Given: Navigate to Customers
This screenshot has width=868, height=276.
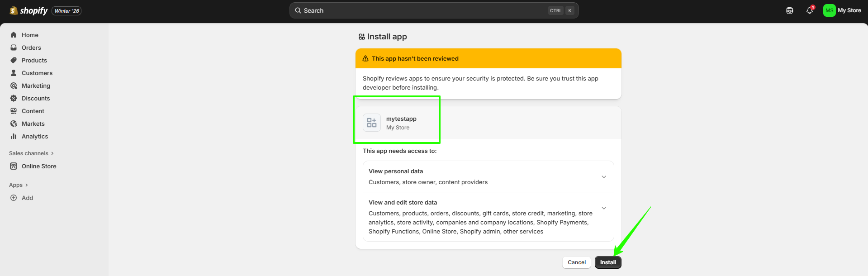Looking at the screenshot, I should 37,73.
